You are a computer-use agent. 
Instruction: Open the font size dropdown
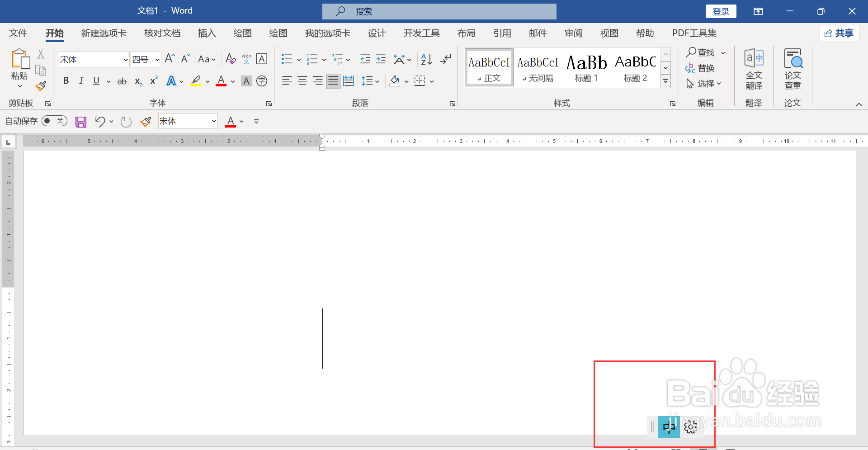click(157, 60)
